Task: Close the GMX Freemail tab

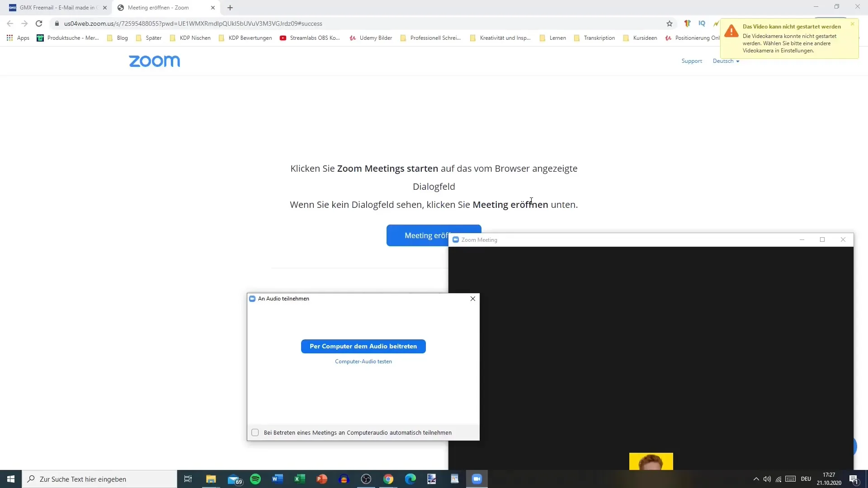Action: pos(105,8)
